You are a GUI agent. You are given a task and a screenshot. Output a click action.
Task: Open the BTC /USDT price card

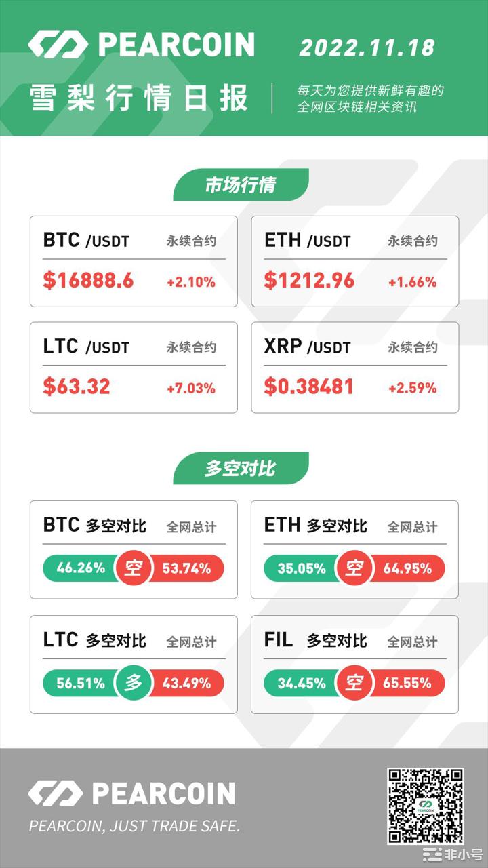click(x=134, y=261)
